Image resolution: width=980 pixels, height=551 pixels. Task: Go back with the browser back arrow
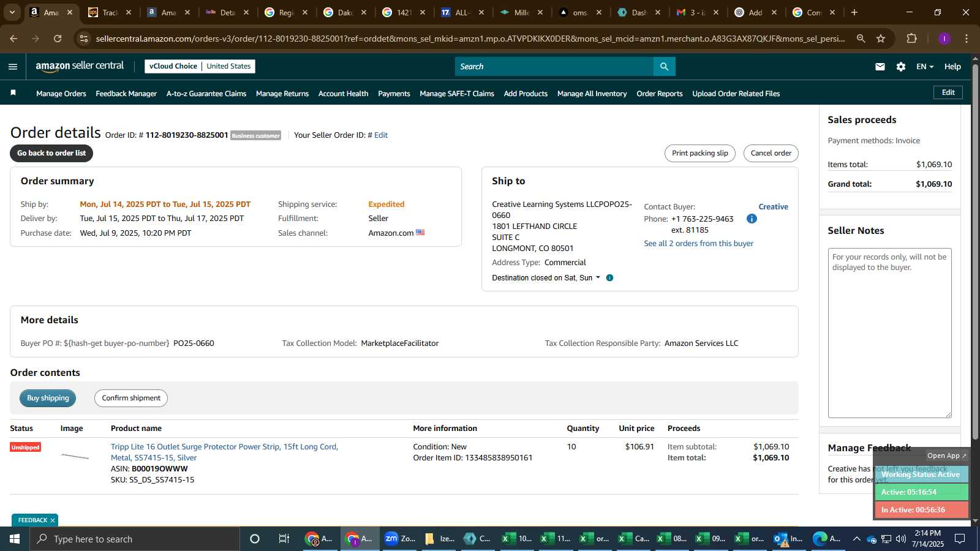pos(13,39)
